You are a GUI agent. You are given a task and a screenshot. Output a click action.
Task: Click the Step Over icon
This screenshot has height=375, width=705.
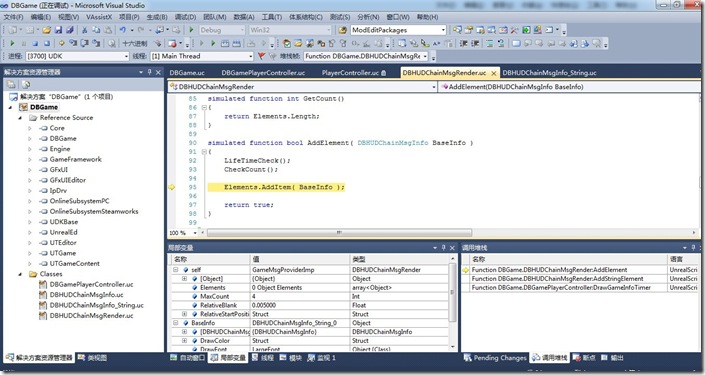(84, 43)
